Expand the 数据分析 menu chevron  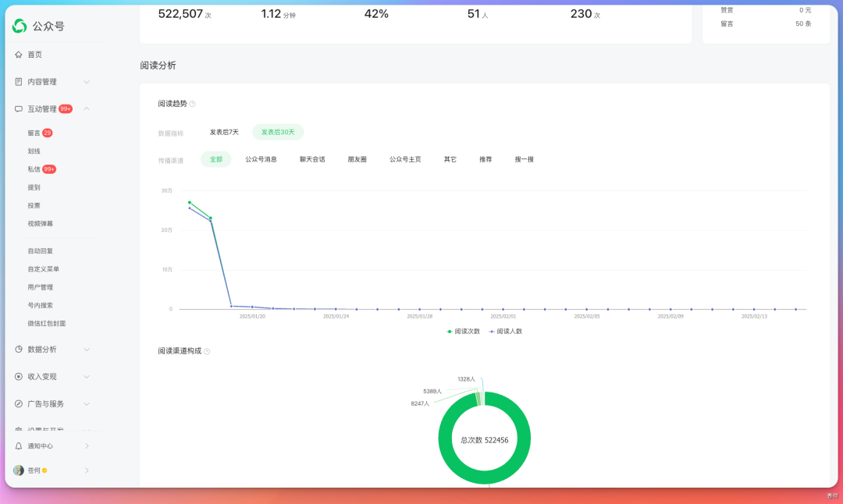point(87,350)
